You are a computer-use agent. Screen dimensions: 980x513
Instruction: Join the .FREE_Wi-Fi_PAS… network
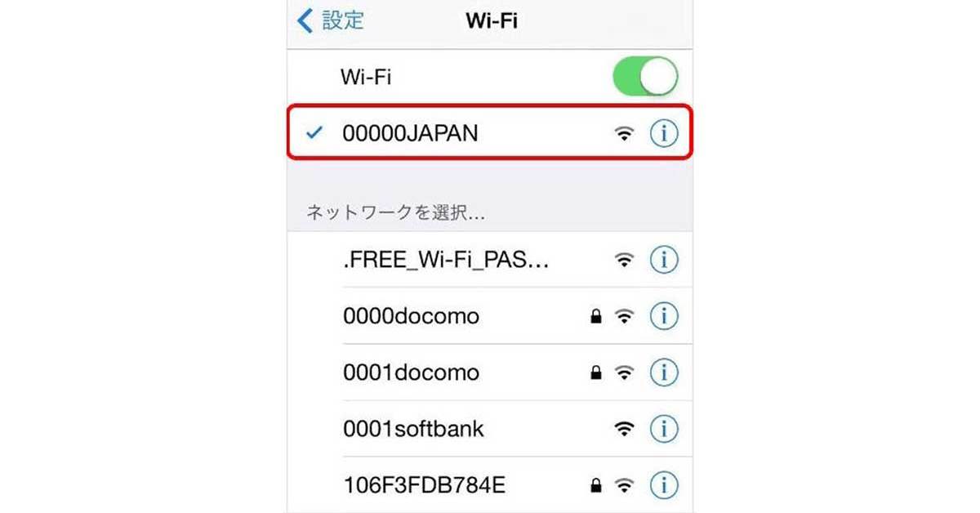click(x=490, y=261)
